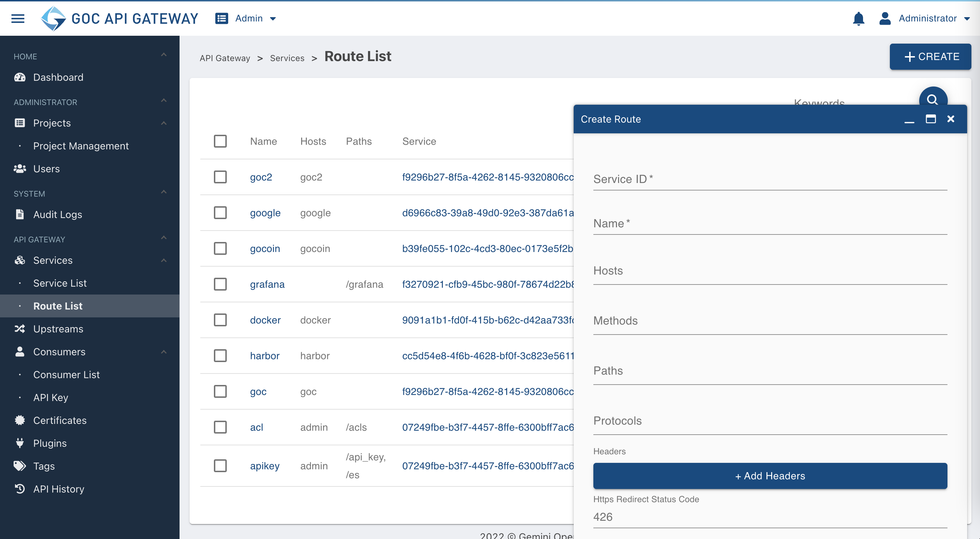The height and width of the screenshot is (539, 980).
Task: Open the notifications bell
Action: tap(858, 18)
